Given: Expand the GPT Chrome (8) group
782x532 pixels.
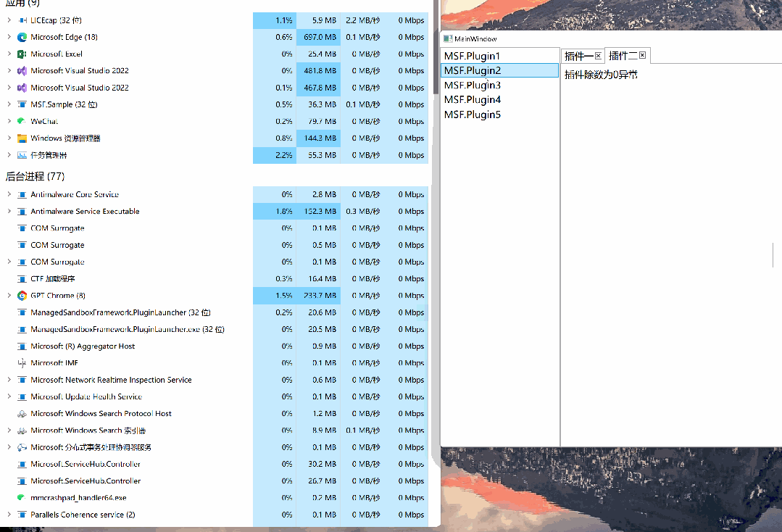Looking at the screenshot, I should (9, 296).
